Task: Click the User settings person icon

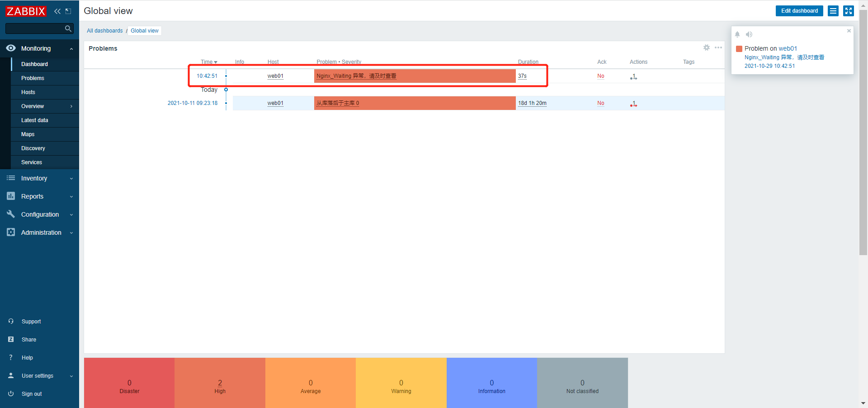Action: tap(11, 375)
